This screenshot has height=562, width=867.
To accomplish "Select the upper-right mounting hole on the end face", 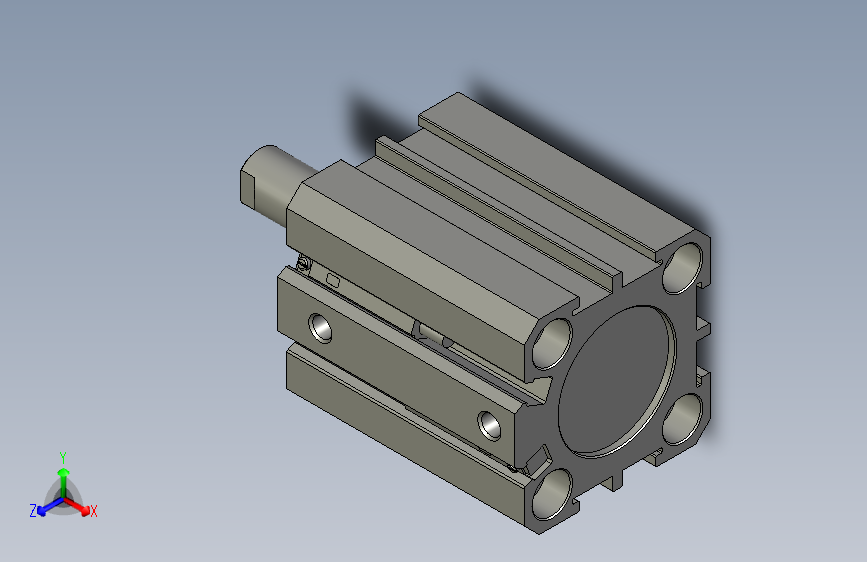I will click(x=682, y=268).
